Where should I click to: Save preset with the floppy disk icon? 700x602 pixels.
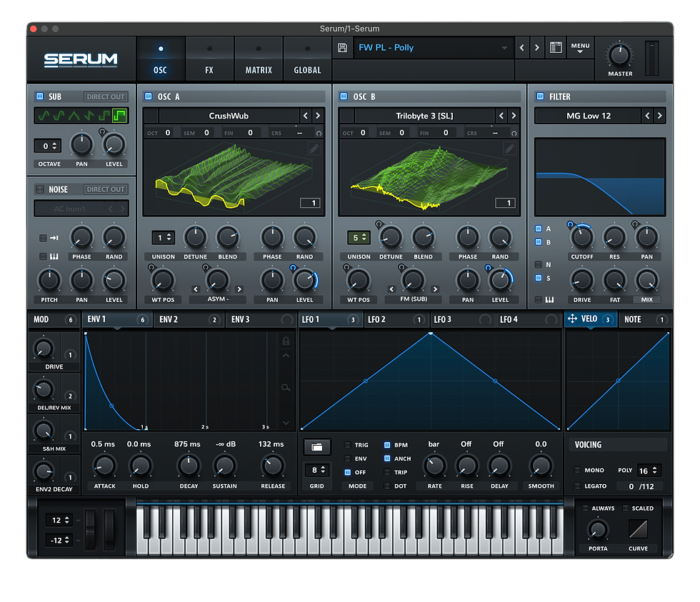coord(342,48)
